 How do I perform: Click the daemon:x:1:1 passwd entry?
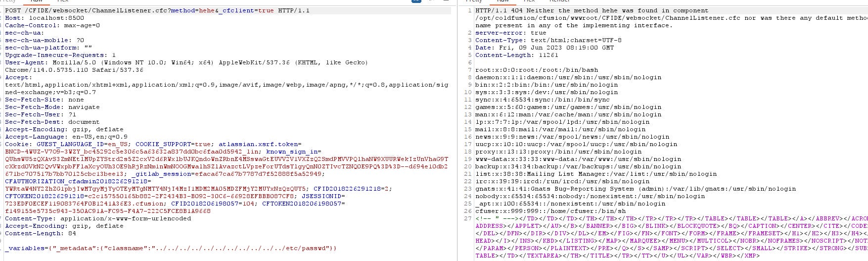[568, 77]
